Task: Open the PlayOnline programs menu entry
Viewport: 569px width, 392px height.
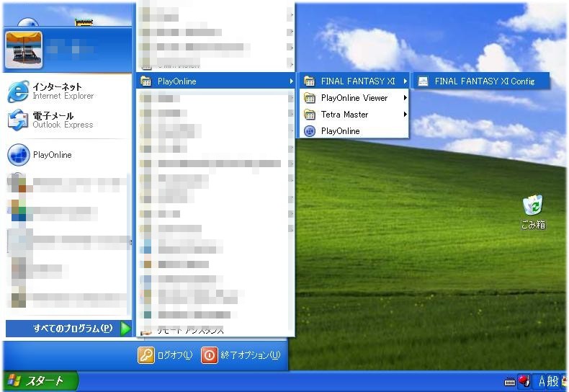Action: tap(215, 81)
